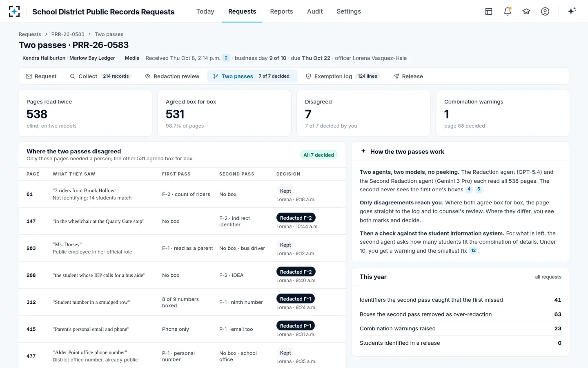Click the Kept decision for page 477
The width and height of the screenshot is (588, 368).
click(285, 353)
